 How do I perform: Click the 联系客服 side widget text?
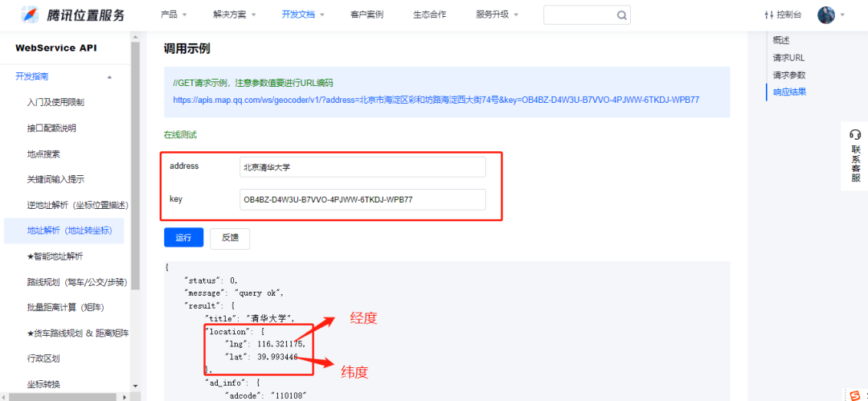click(856, 164)
